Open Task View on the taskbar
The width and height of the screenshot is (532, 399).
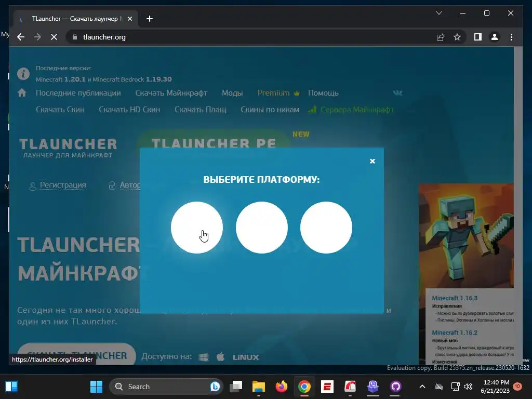[x=236, y=387]
